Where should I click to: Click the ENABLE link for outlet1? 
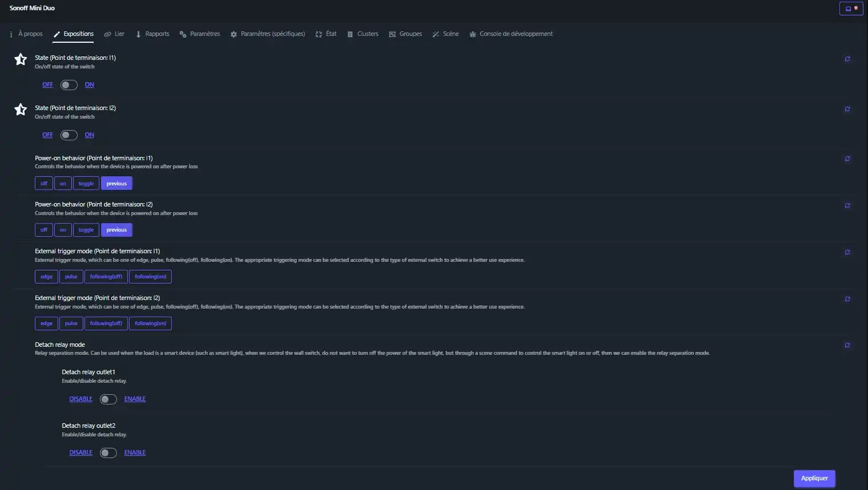click(x=135, y=399)
